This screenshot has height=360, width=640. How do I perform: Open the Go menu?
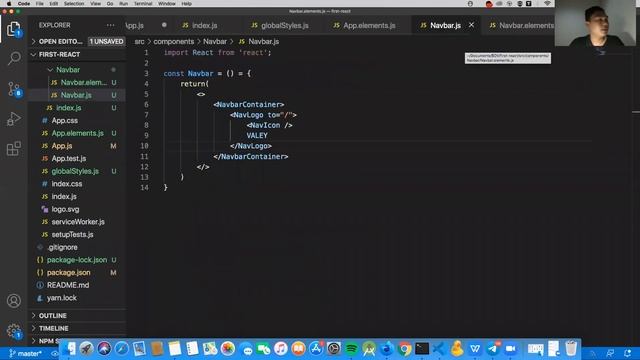(110, 4)
